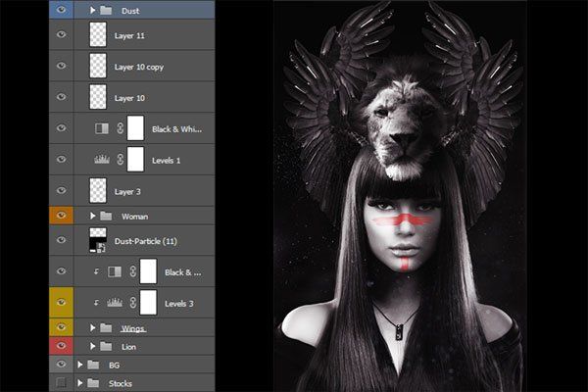
Task: Show the hidden Stocks group
Action: (x=61, y=382)
